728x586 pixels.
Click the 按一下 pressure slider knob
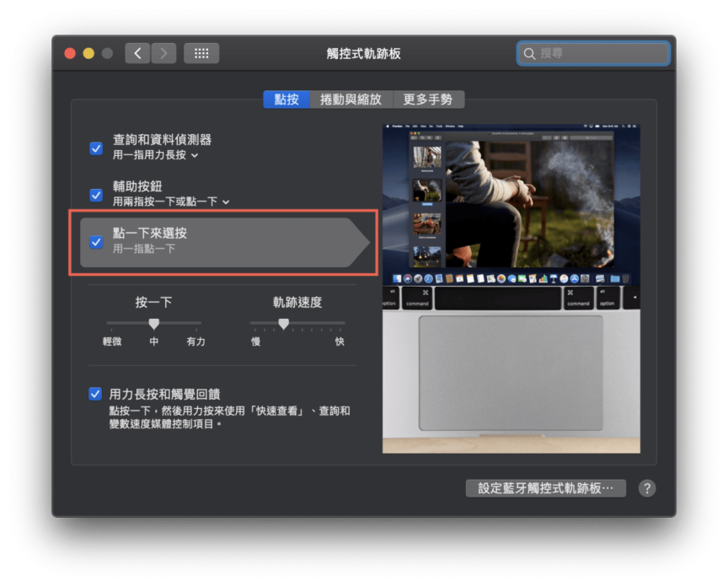pyautogui.click(x=153, y=324)
